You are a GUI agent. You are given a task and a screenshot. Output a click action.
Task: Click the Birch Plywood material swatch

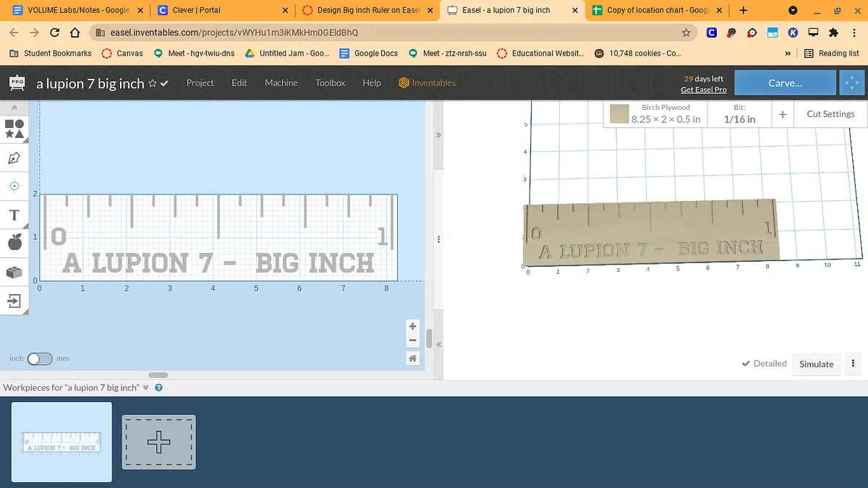618,114
